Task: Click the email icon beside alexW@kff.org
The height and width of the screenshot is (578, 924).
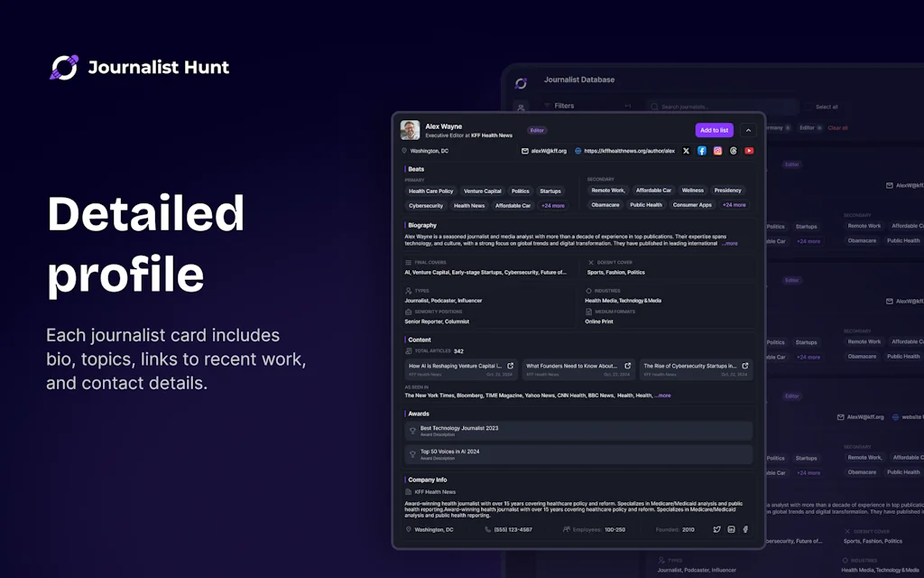Action: click(x=524, y=151)
